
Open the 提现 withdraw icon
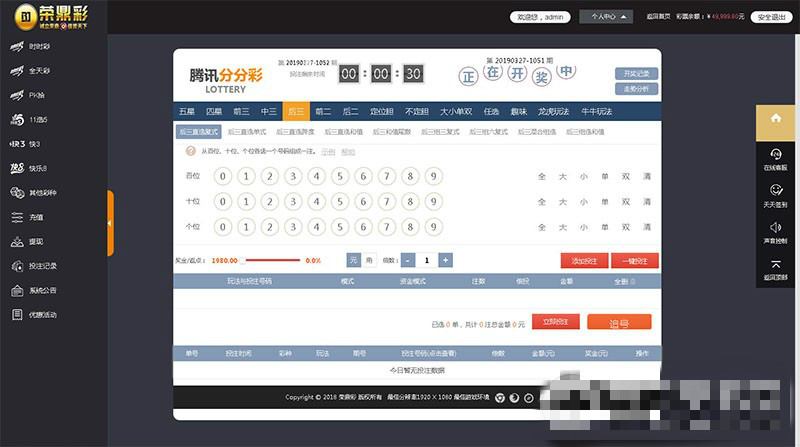tap(17, 241)
